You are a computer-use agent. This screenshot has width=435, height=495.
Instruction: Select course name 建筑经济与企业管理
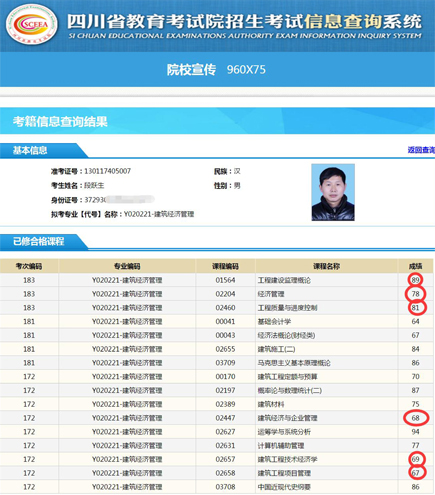click(x=287, y=418)
